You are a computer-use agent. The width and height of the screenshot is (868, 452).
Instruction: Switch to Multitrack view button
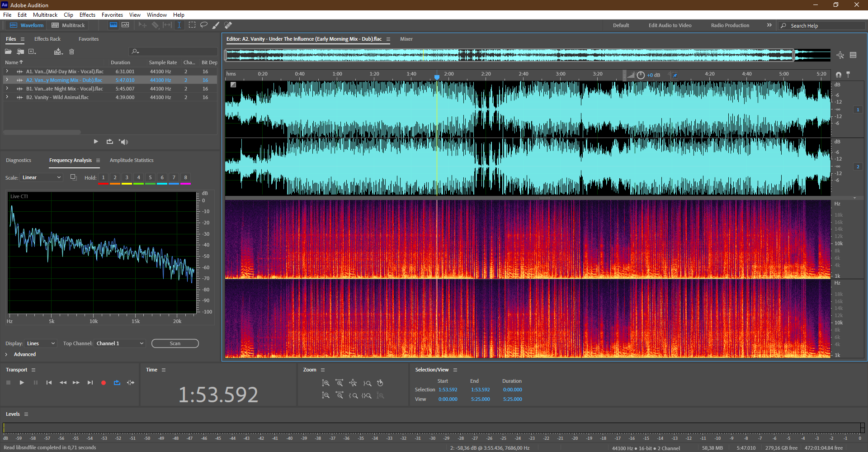[68, 25]
